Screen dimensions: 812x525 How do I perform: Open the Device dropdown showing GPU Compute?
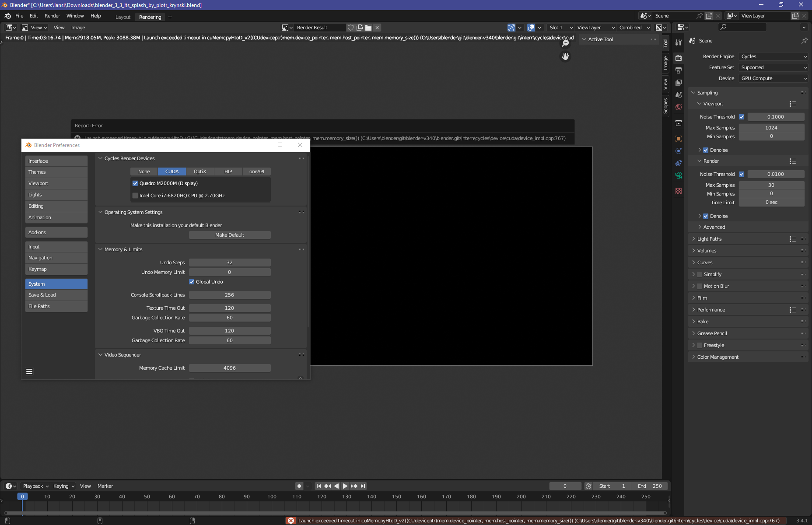[773, 78]
